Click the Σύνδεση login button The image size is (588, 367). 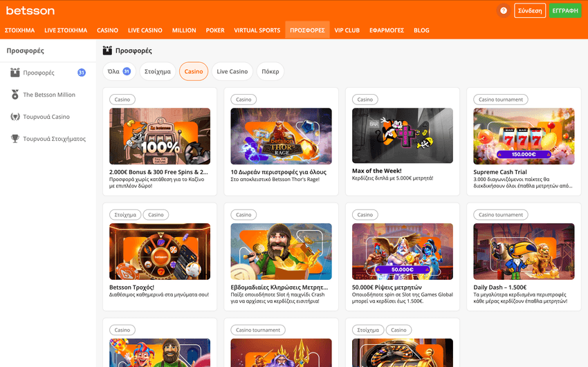click(x=530, y=10)
